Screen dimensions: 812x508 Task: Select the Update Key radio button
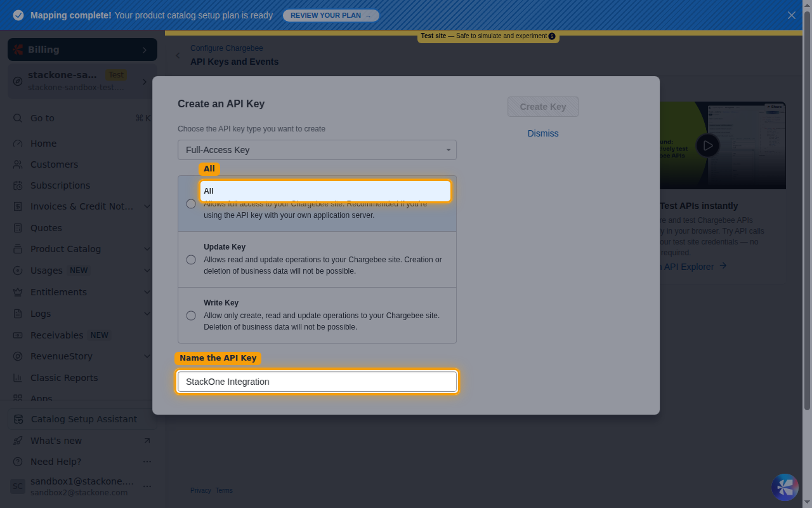191,260
